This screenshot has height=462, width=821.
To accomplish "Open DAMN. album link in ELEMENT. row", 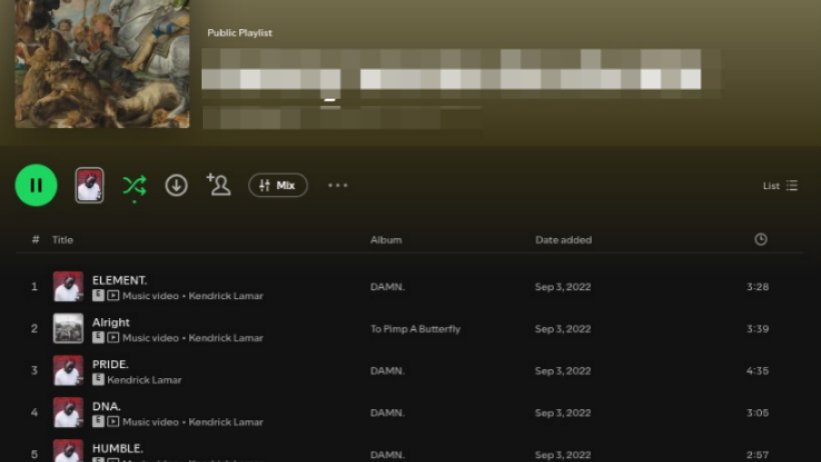I will tap(387, 287).
